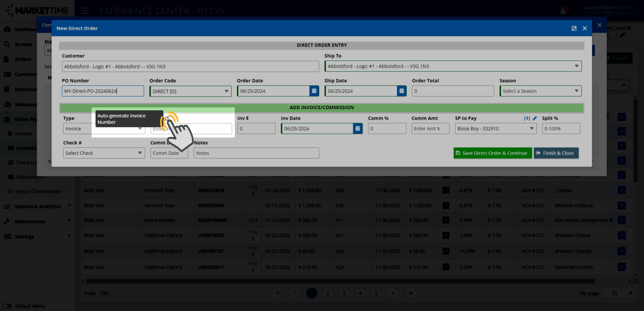The width and height of the screenshot is (644, 311).
Task: Open the Order Date calendar picker
Action: (314, 91)
